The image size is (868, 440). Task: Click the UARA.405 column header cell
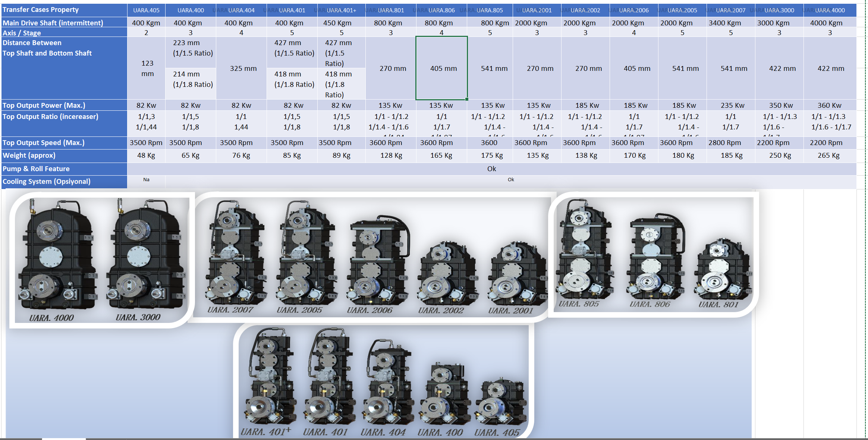click(x=146, y=10)
